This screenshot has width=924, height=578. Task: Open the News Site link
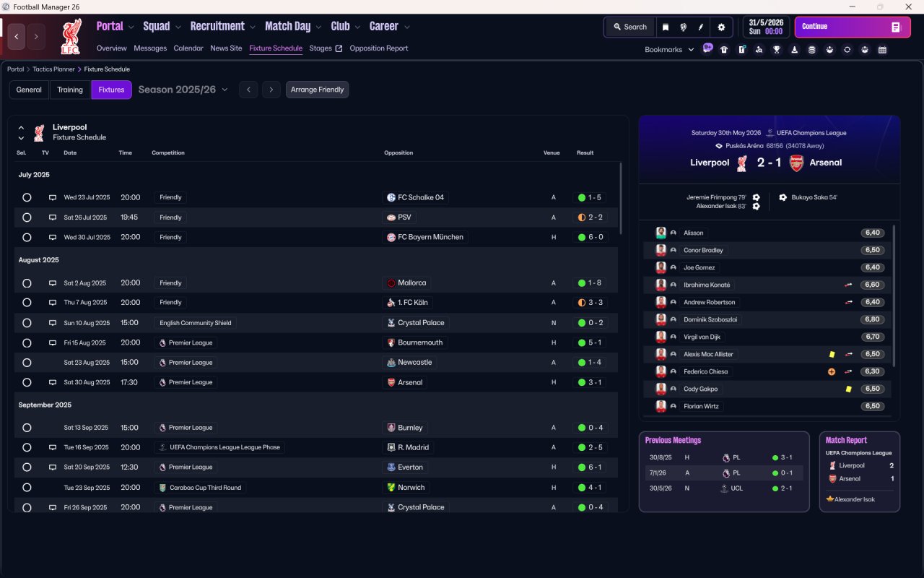[x=226, y=48]
